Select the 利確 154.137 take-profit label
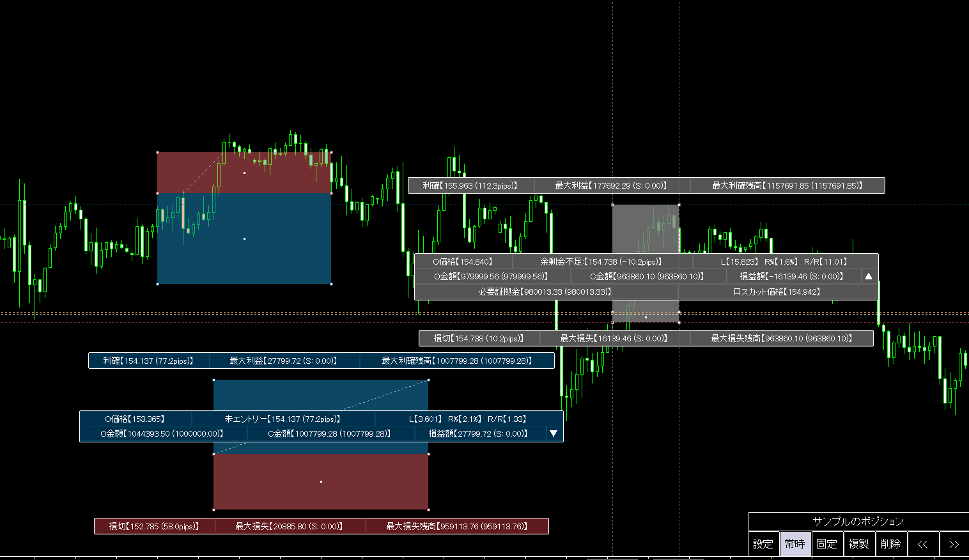 click(x=148, y=361)
